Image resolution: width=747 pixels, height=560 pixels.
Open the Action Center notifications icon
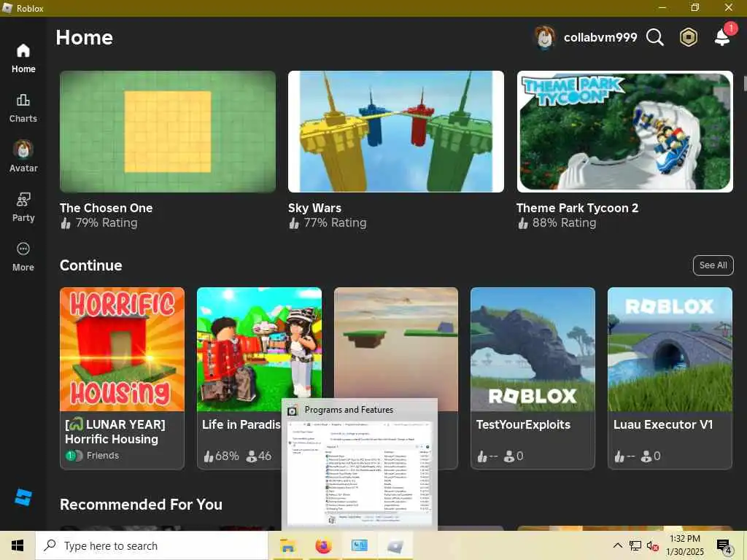coord(724,545)
